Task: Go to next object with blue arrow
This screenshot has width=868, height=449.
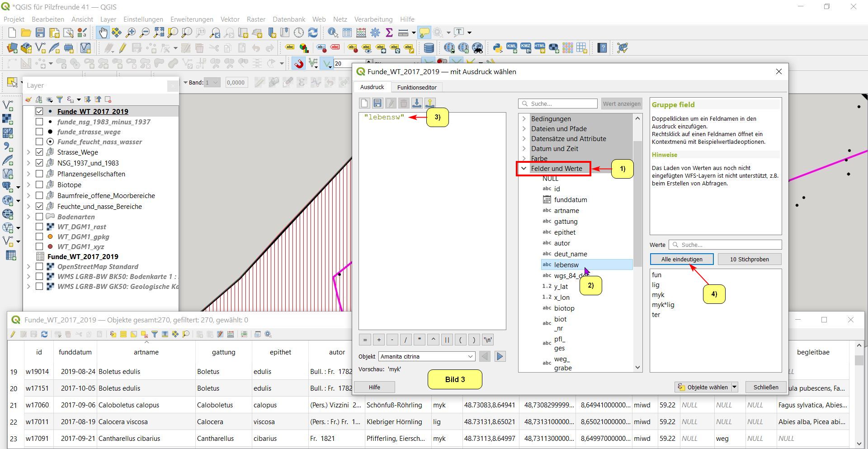Action: point(500,356)
